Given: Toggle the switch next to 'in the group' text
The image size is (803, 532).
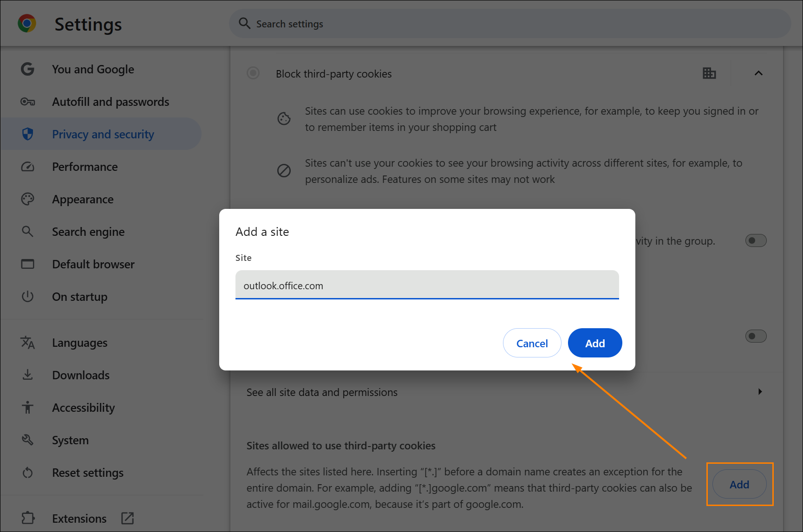Looking at the screenshot, I should (756, 240).
